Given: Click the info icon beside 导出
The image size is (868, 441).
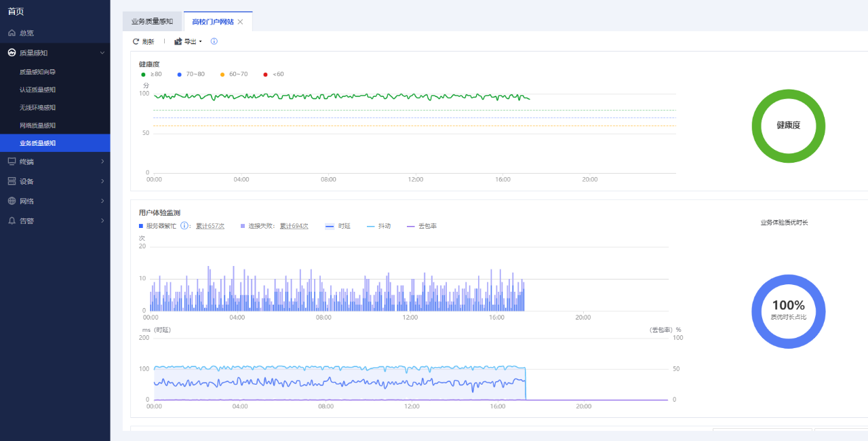Looking at the screenshot, I should click(214, 41).
